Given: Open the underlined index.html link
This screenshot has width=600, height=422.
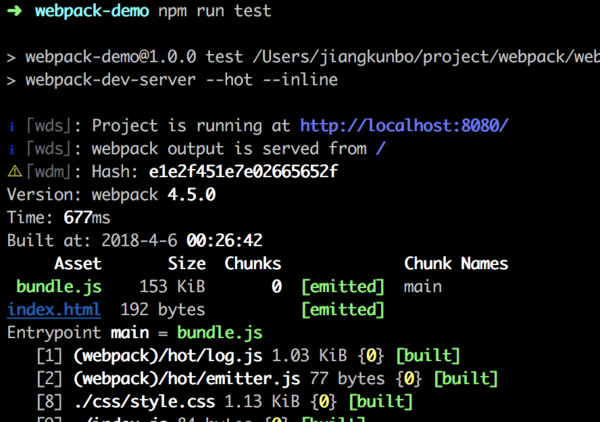Looking at the screenshot, I should [x=54, y=309].
